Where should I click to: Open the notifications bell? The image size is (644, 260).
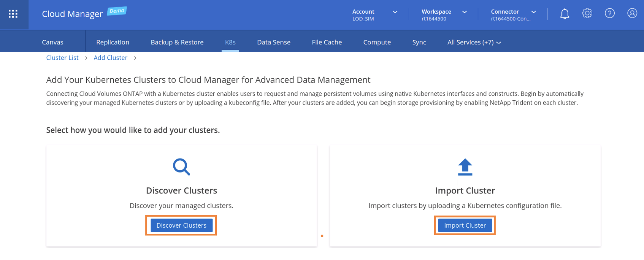tap(565, 14)
